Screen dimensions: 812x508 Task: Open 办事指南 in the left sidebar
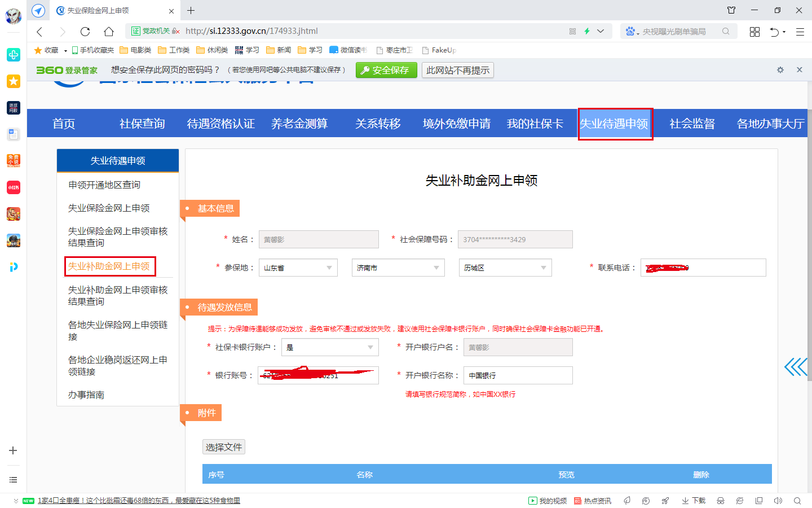[x=86, y=395]
